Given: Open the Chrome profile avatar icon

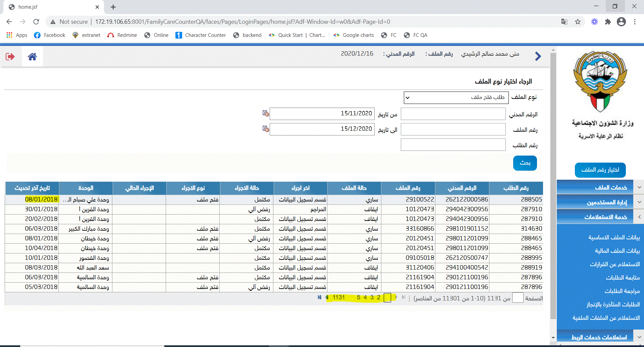Looking at the screenshot, I should [621, 22].
